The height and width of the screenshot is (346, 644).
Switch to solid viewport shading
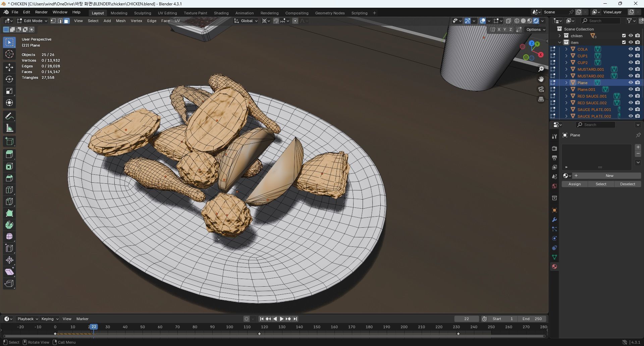pyautogui.click(x=523, y=21)
